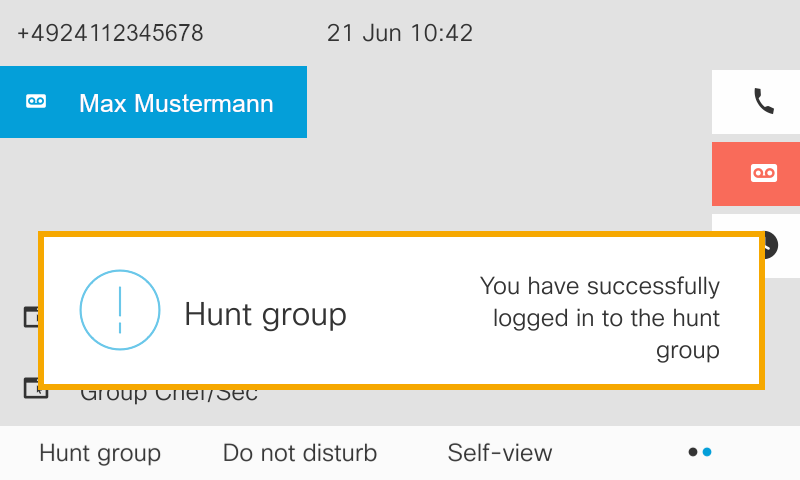Select the Max Mustermann line
The height and width of the screenshot is (480, 800).
tap(153, 102)
